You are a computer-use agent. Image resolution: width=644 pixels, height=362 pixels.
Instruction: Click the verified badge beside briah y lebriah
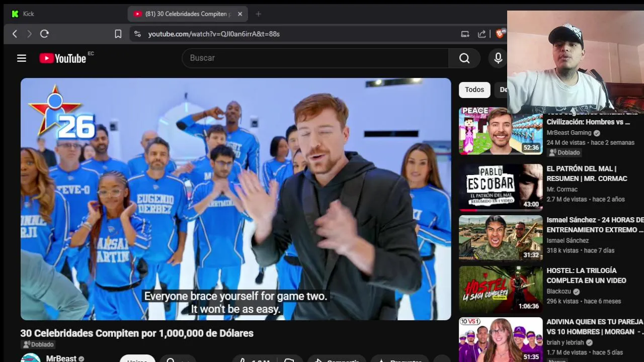589,343
